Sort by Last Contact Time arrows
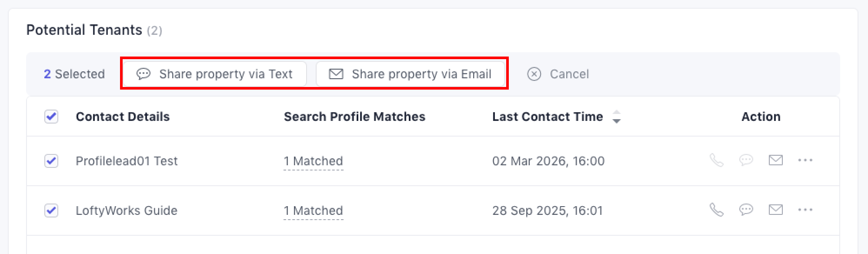The height and width of the screenshot is (254, 868). tap(616, 117)
